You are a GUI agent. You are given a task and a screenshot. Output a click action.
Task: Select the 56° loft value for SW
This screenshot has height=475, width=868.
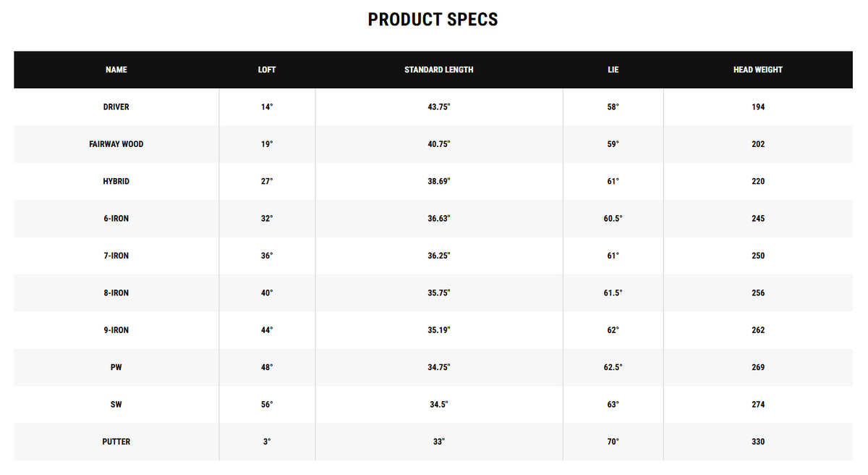[267, 405]
